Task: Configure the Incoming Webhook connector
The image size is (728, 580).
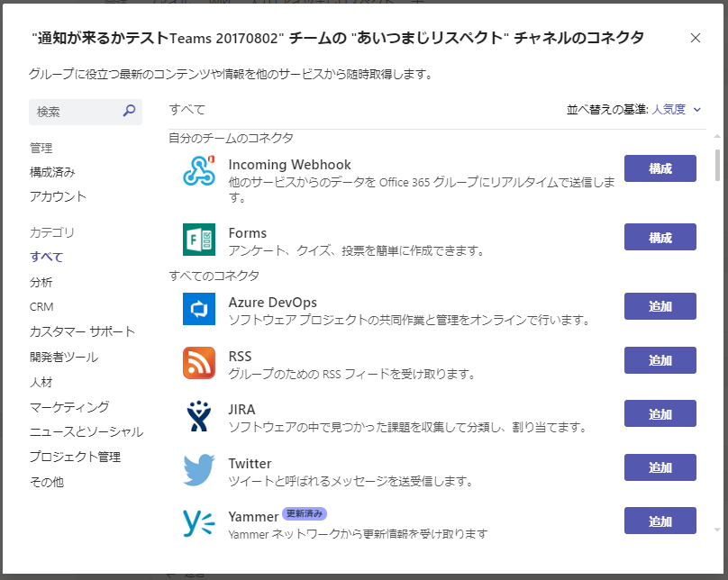Action: [x=660, y=168]
